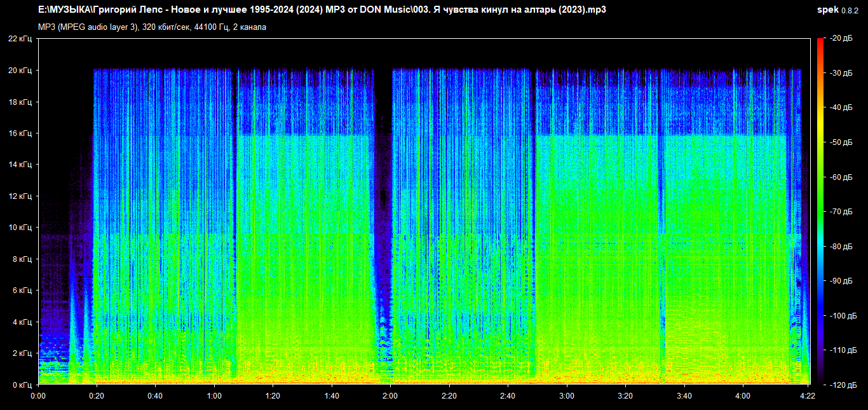
Task: Click the 10 кГц frequency label
Action: coord(21,228)
